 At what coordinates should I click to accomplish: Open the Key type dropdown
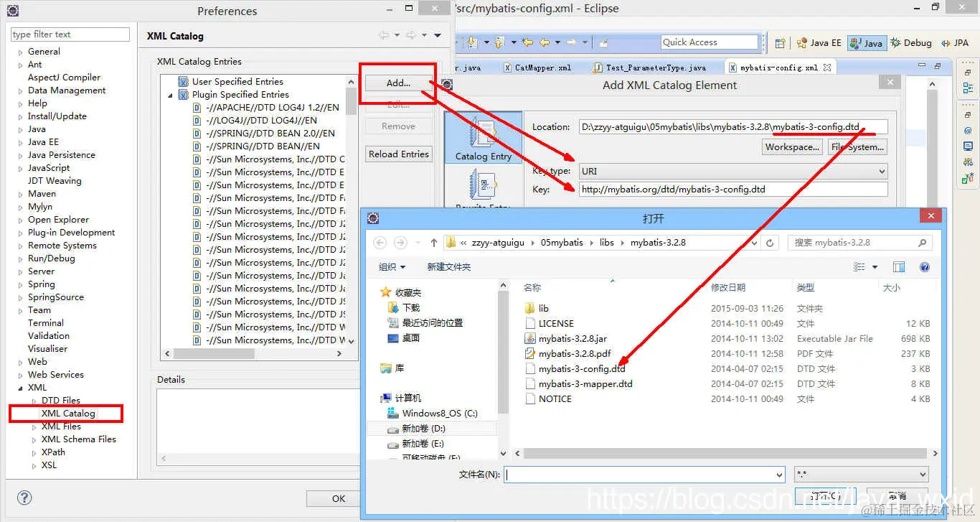click(882, 172)
